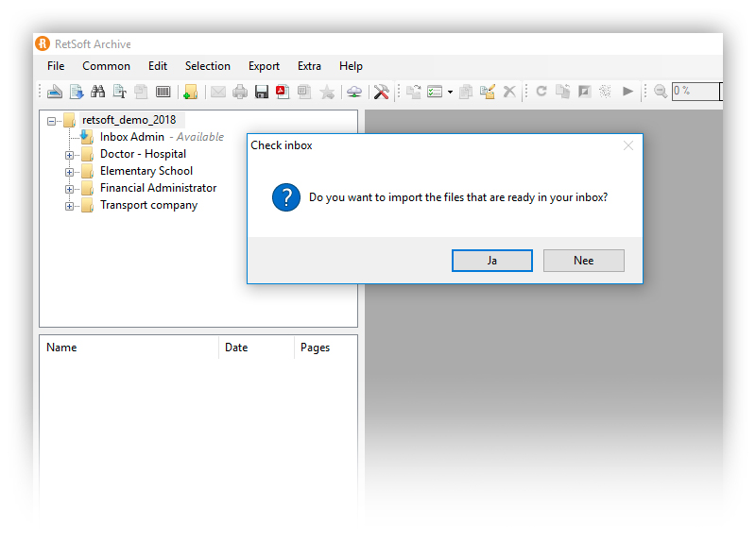Image resolution: width=756 pixels, height=543 pixels.
Task: Expand the Transport company folder
Action: coord(69,206)
